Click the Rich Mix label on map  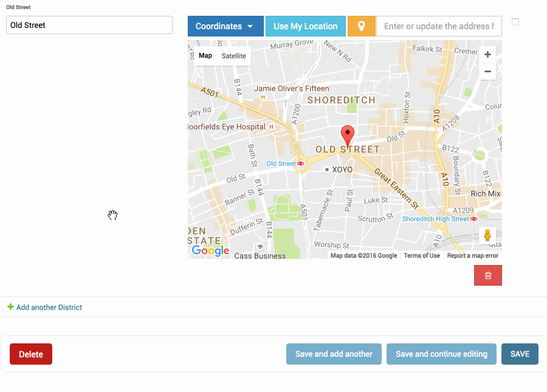485,193
